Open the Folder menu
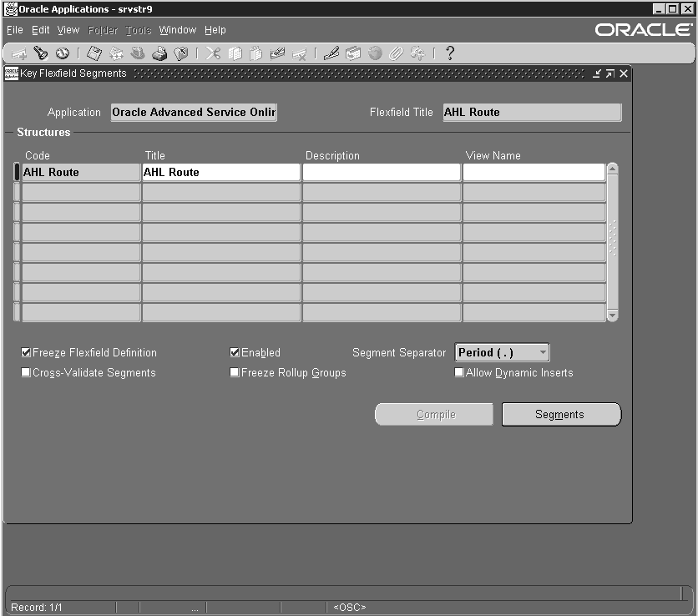The height and width of the screenshot is (616, 698). click(x=103, y=30)
